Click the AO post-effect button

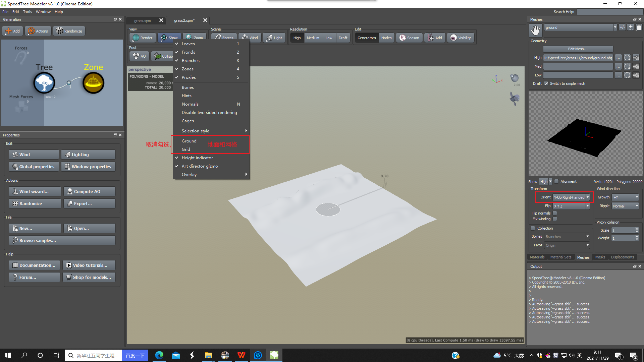(139, 56)
